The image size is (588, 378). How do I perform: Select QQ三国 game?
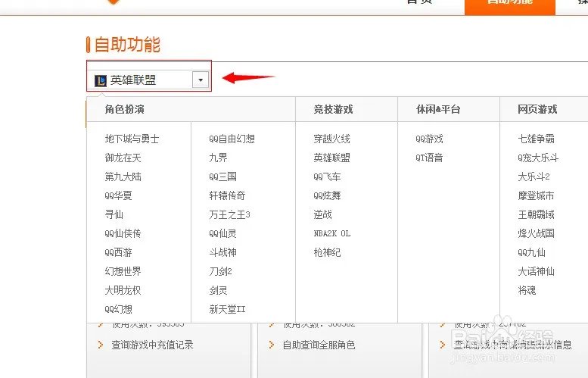(x=222, y=177)
